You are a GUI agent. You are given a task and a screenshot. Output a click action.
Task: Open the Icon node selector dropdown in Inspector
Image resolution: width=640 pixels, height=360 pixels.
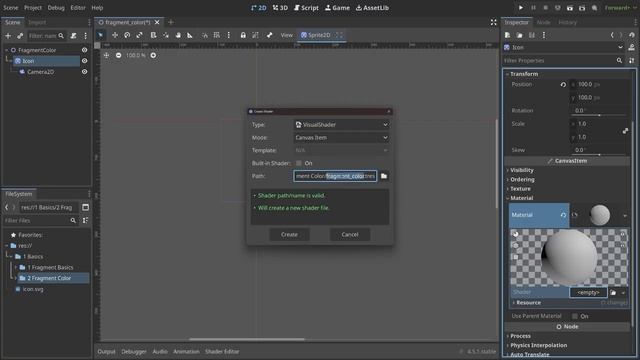[x=564, y=47]
